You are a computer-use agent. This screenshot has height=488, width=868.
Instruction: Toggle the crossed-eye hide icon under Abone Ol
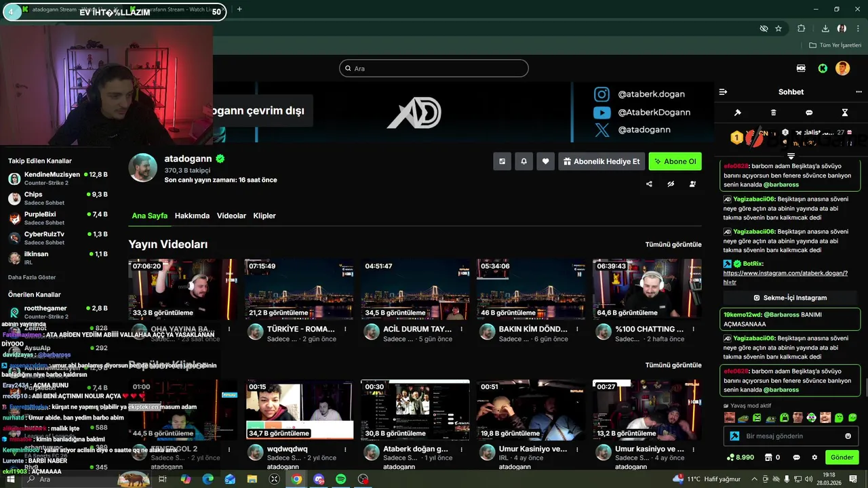(x=671, y=184)
